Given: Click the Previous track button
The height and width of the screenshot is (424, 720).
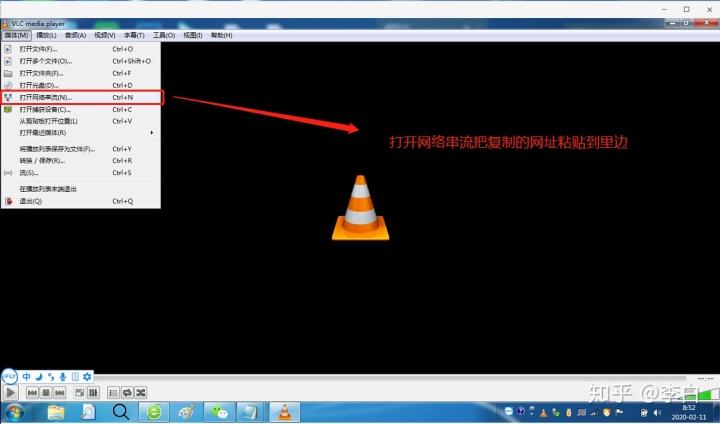Looking at the screenshot, I should (32, 393).
